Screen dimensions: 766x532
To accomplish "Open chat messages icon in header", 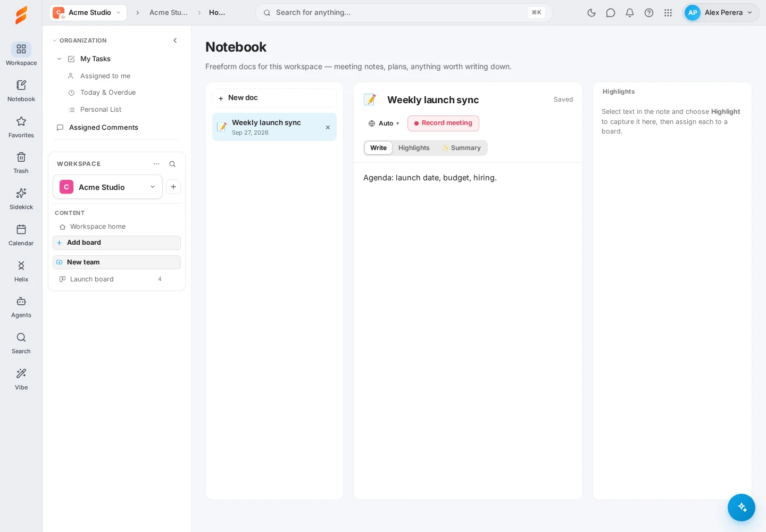I will click(611, 13).
